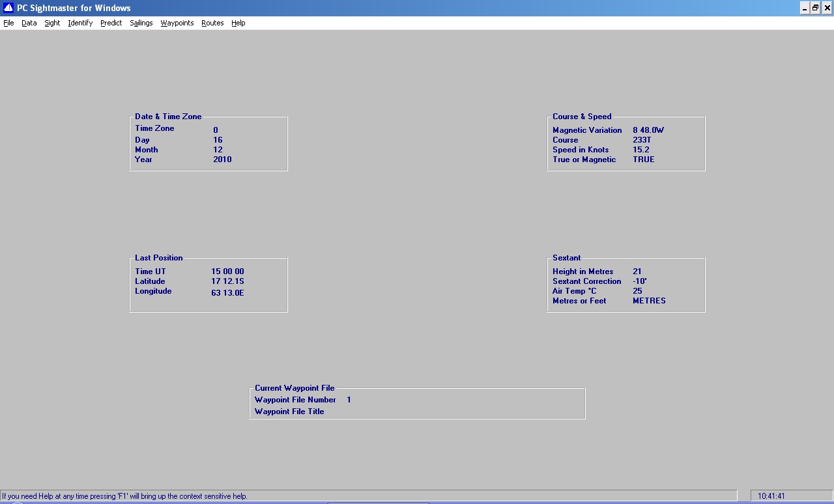Screen dimensions: 834x504
Task: Open the Help menu
Action: [x=238, y=23]
